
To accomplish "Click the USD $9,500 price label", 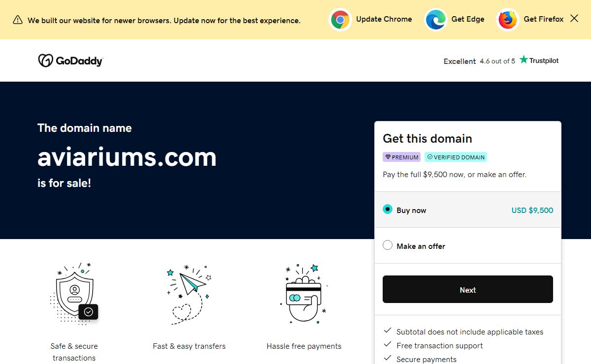I will [x=532, y=210].
